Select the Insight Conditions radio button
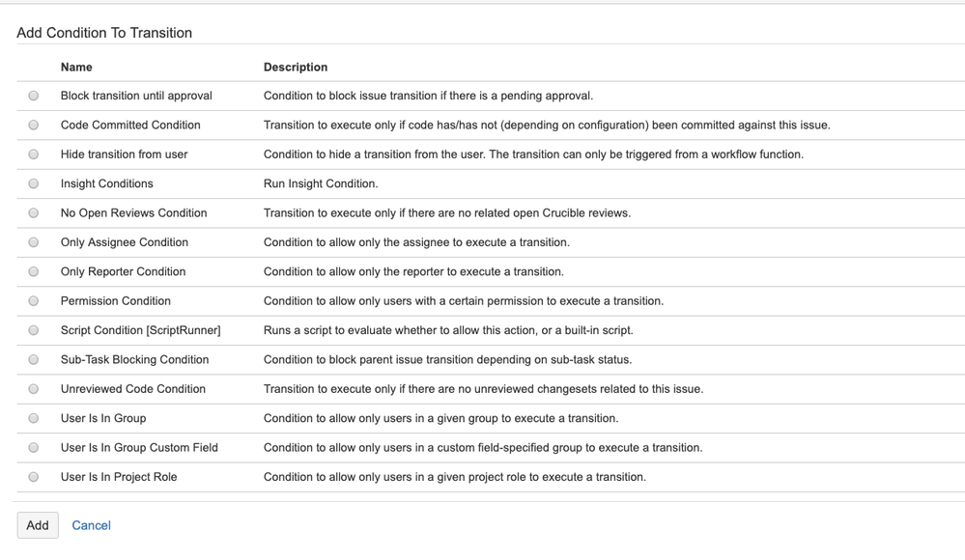This screenshot has height=560, width=965. [33, 183]
